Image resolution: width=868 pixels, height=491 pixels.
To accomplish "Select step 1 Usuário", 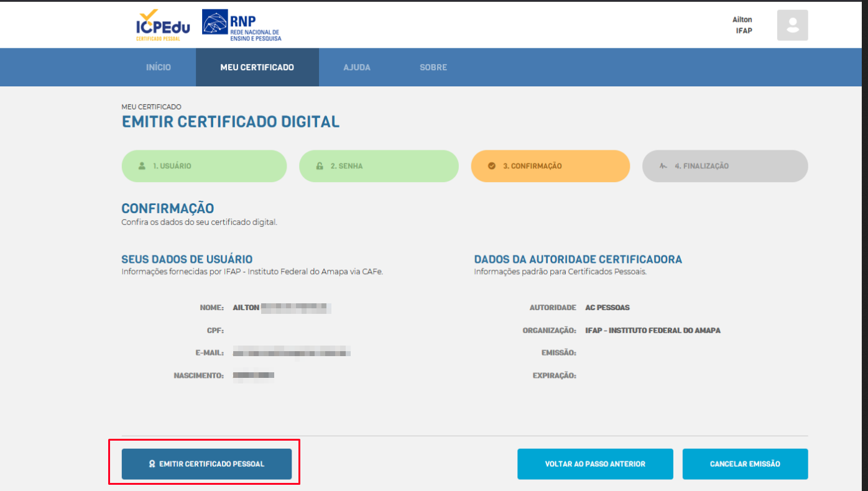I will pyautogui.click(x=204, y=166).
